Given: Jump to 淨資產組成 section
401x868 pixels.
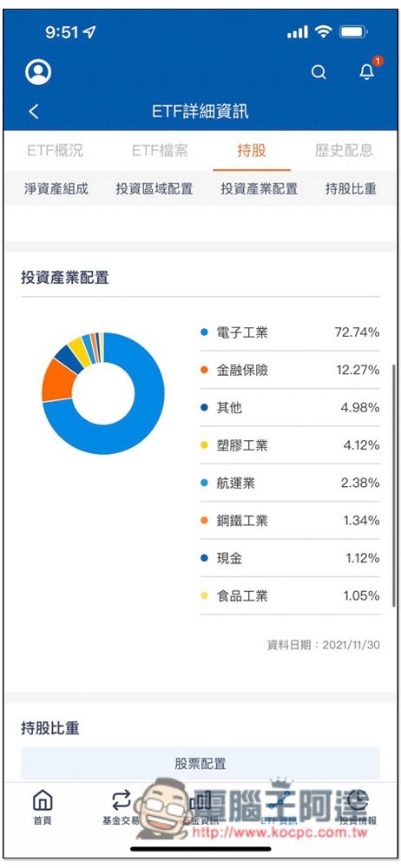Looking at the screenshot, I should 56,188.
